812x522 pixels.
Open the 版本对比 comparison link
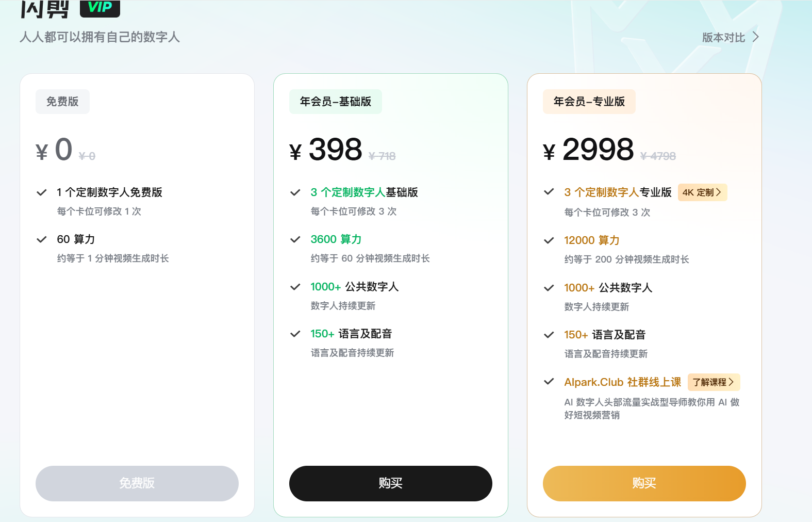click(x=723, y=38)
